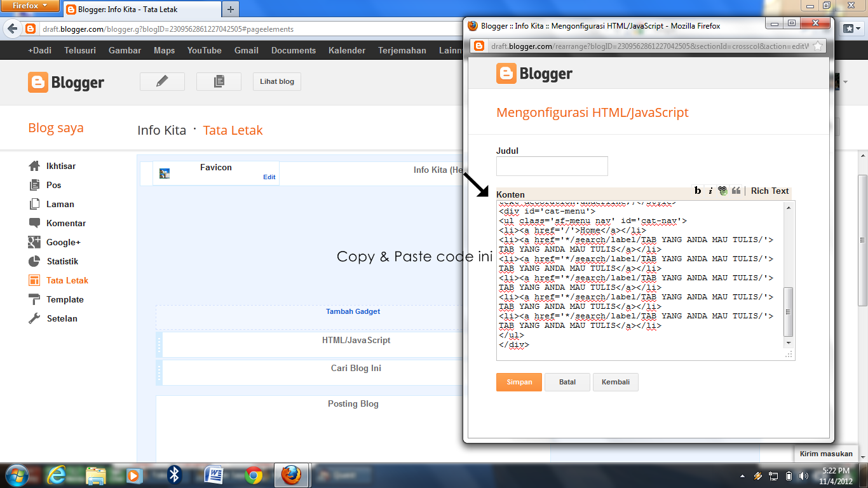868x488 pixels.
Task: Edit the Favicon gadget
Action: (269, 177)
